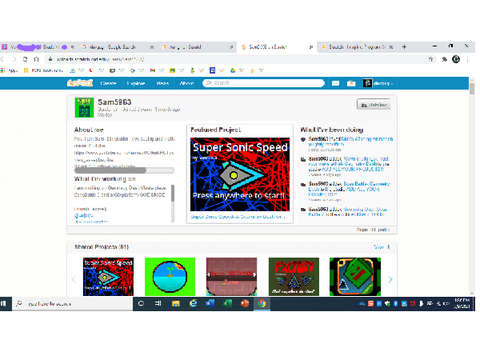Open the Chrome extensions puzzle icon
The image size is (480, 360).
(x=444, y=59)
